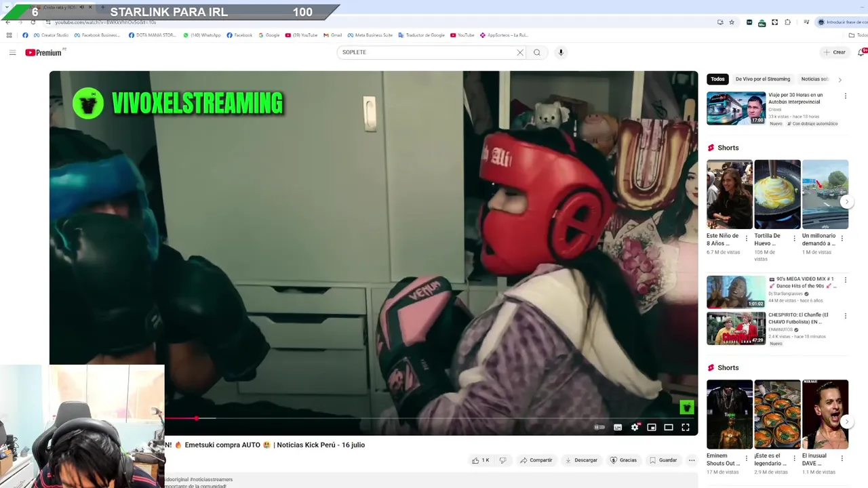Open Viaje por 30 Horas video thumbnail
The image size is (868, 488).
pos(736,108)
